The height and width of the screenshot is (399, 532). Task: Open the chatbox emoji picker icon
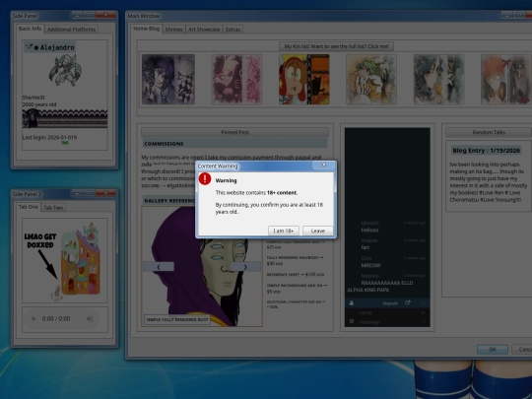[352, 321]
